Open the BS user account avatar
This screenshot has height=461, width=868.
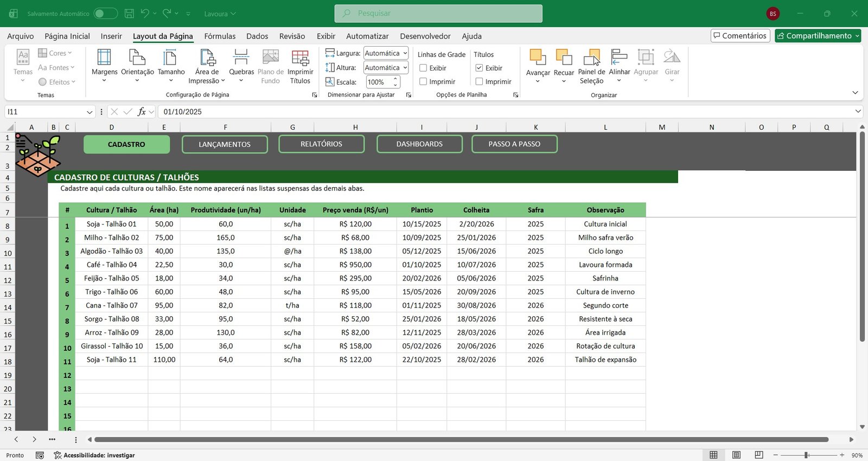click(x=773, y=14)
